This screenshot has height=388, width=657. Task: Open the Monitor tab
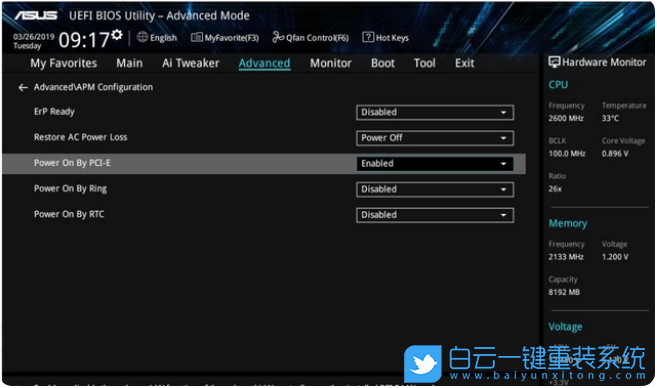(331, 63)
